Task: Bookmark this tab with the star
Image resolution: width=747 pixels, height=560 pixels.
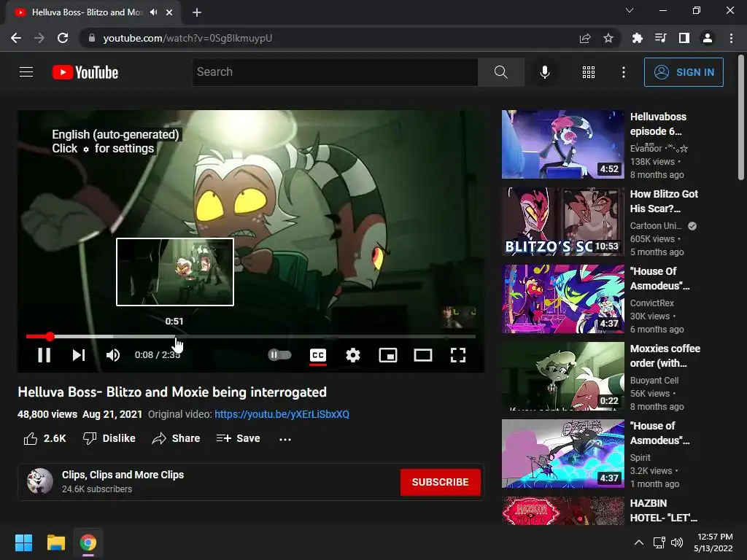Action: point(608,38)
